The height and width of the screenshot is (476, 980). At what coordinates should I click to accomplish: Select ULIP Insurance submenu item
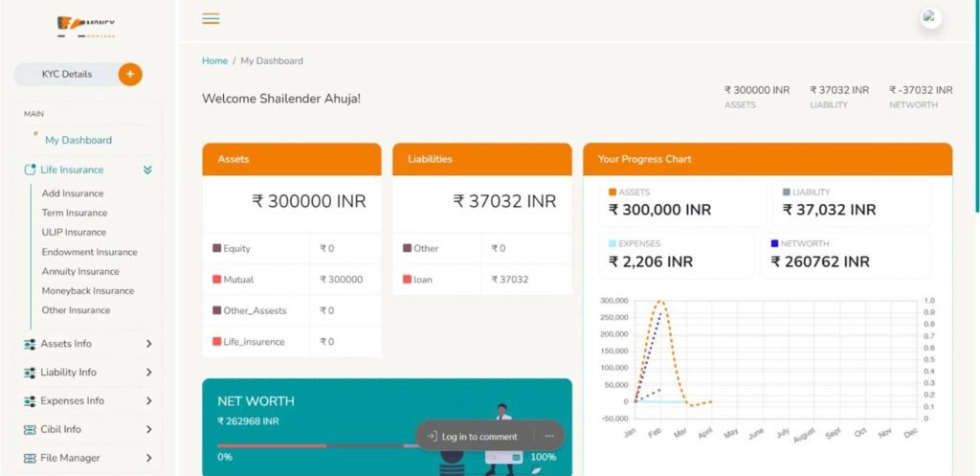tap(74, 233)
